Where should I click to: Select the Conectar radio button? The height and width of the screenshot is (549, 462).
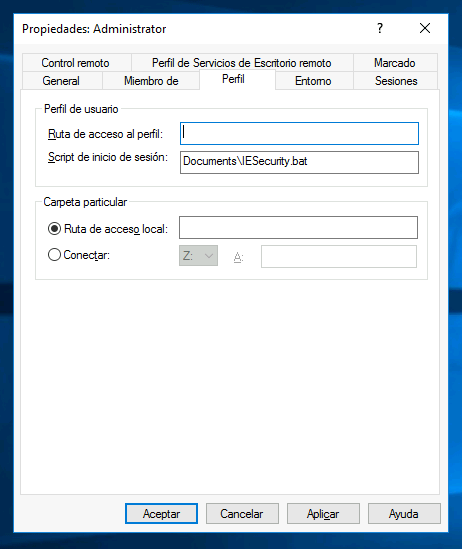point(54,255)
